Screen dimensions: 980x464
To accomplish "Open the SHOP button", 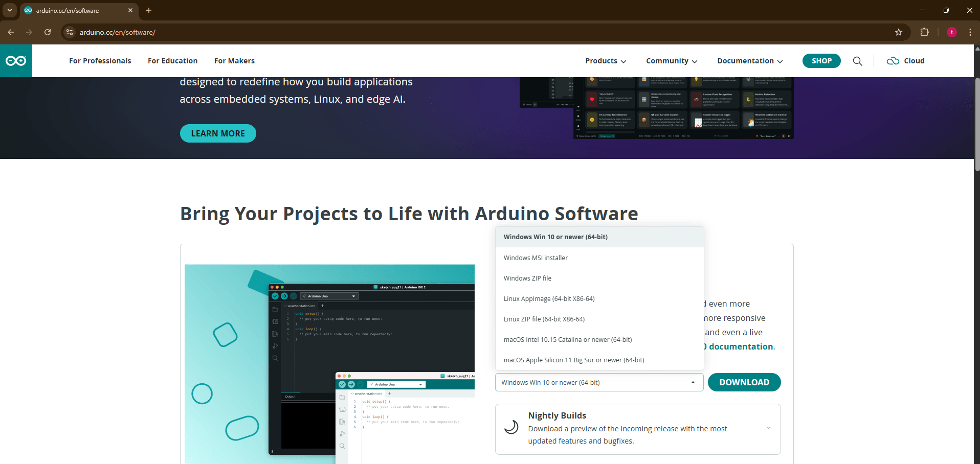I will (x=821, y=61).
